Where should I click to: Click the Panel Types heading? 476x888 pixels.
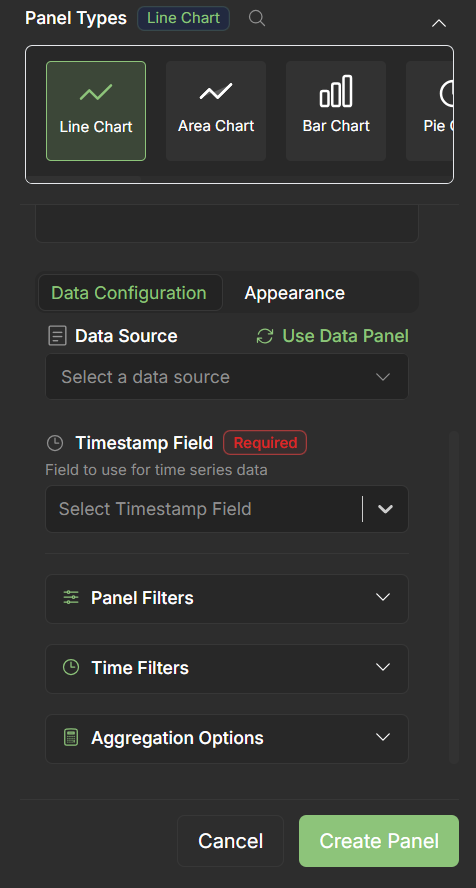tap(76, 18)
